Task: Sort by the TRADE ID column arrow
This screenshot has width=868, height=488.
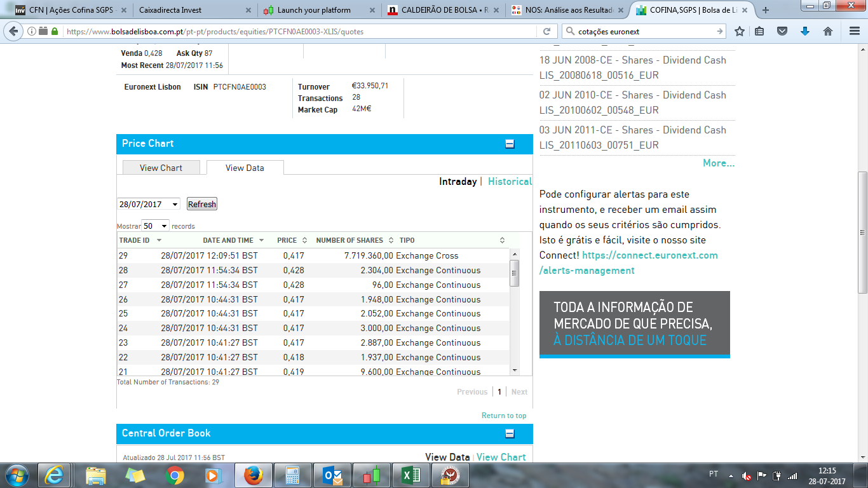Action: click(159, 240)
